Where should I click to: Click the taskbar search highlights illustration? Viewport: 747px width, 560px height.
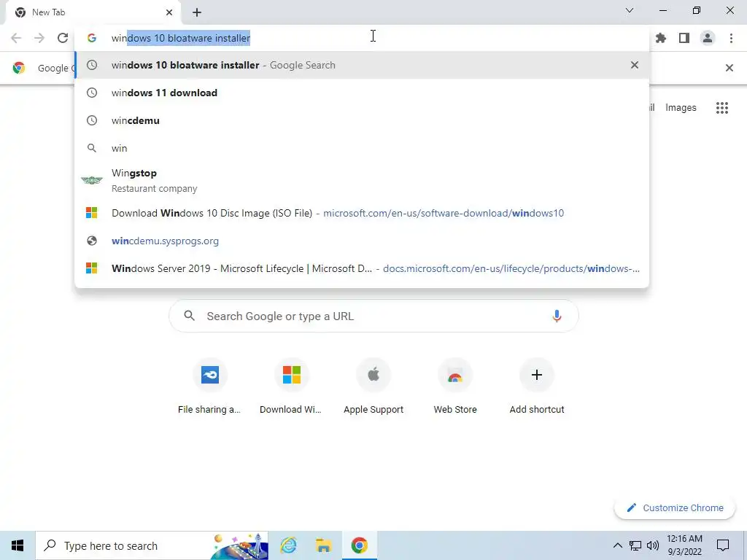[x=239, y=545]
